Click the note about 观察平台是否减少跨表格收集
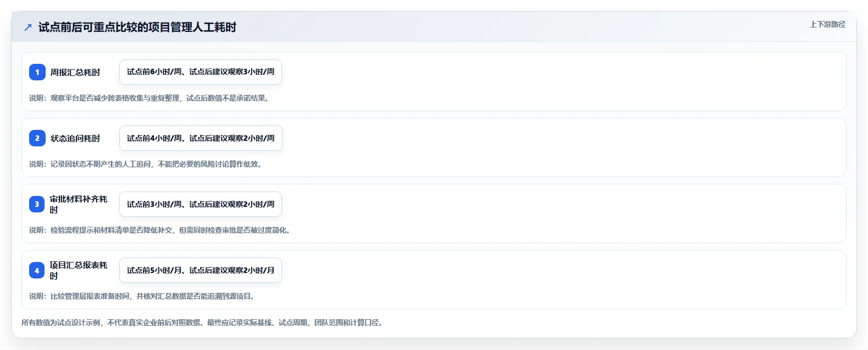 tap(149, 98)
